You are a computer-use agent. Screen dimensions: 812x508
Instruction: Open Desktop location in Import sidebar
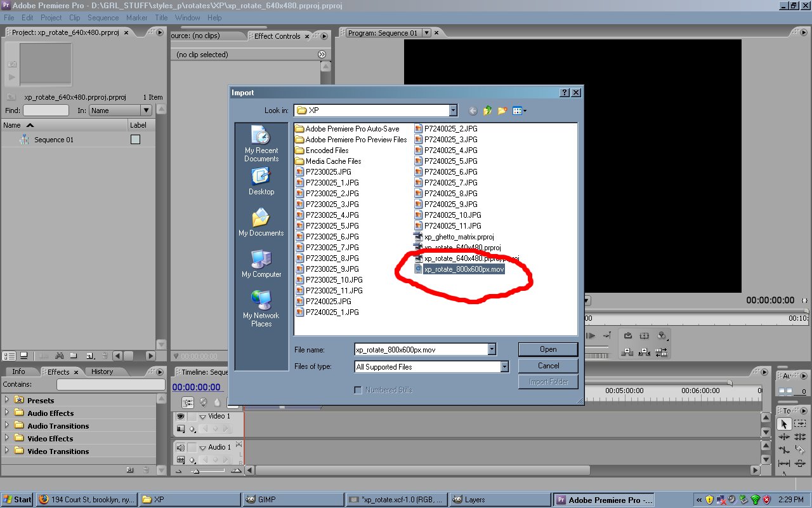[x=261, y=182]
